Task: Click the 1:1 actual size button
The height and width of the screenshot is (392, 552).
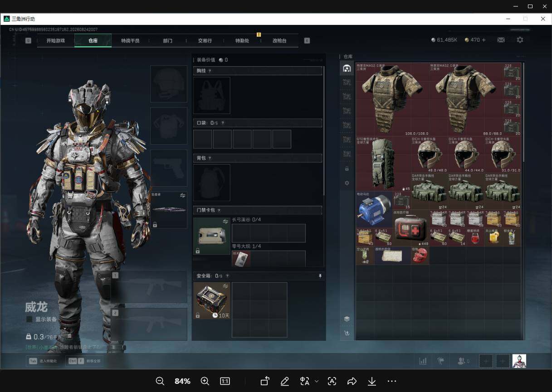Action: pyautogui.click(x=225, y=381)
